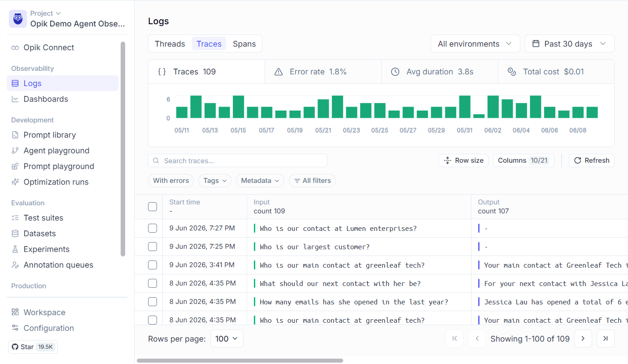Click the horizontal scrollbar below the table
Screen dimensions: 628x364
(x=240, y=360)
